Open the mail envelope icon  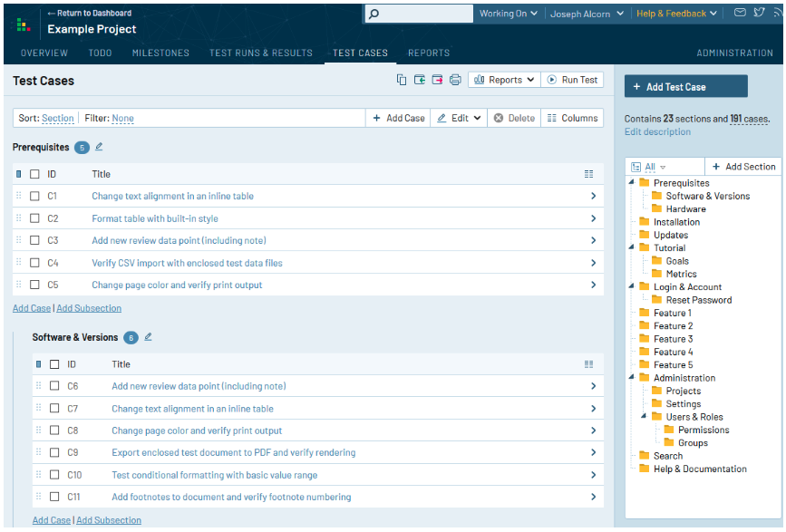tap(740, 13)
